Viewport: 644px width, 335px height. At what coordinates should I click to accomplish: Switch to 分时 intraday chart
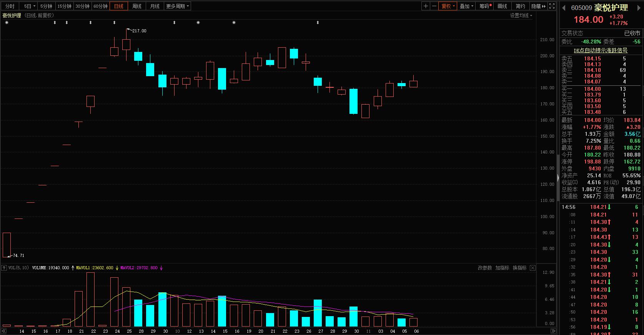10,6
